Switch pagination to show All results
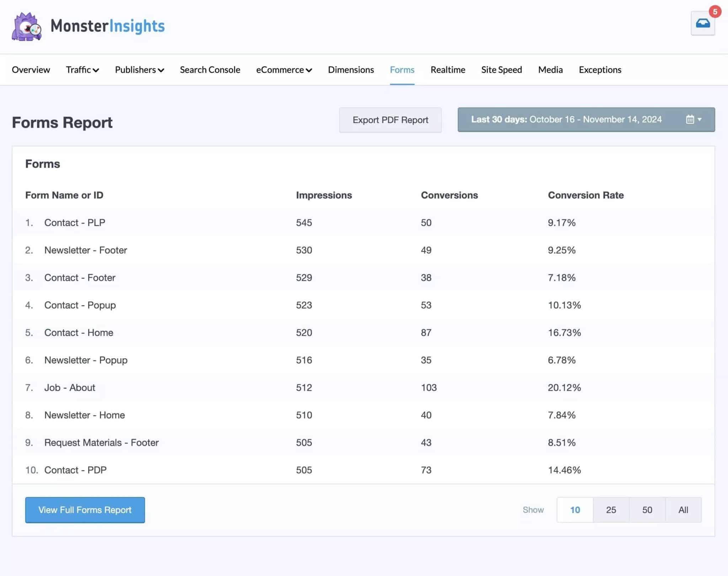 (683, 509)
